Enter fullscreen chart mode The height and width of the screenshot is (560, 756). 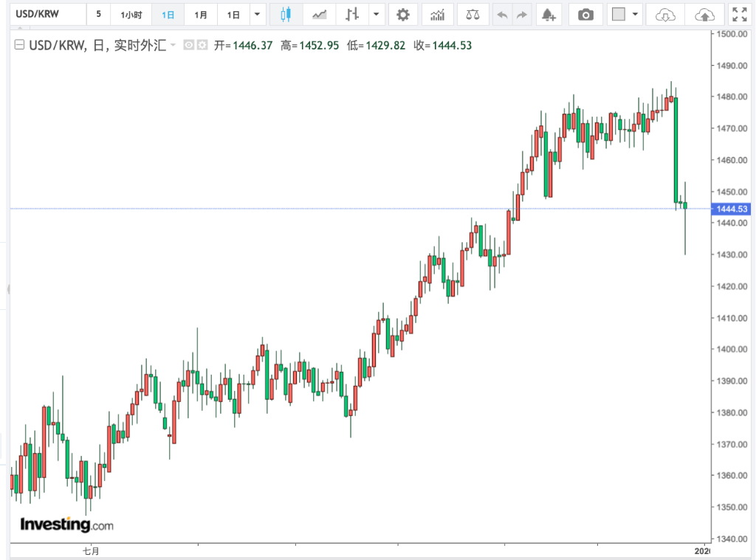[x=739, y=14]
